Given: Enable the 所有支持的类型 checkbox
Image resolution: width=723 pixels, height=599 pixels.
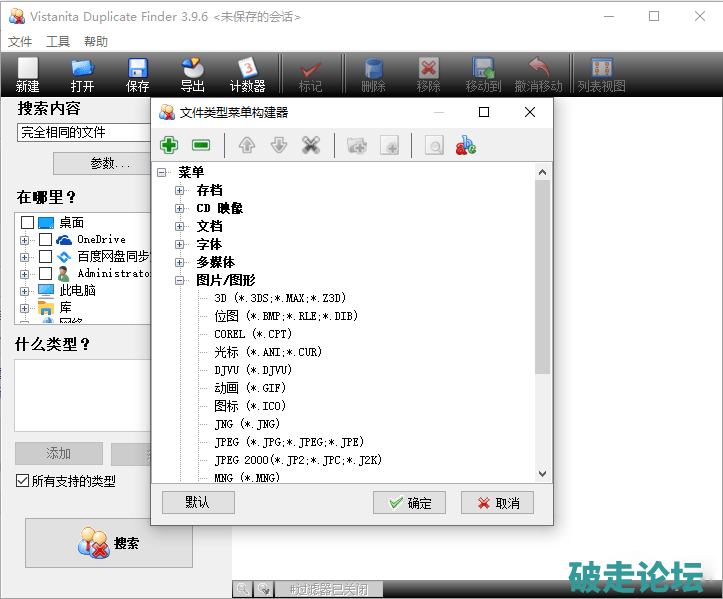Looking at the screenshot, I should click(x=22, y=481).
